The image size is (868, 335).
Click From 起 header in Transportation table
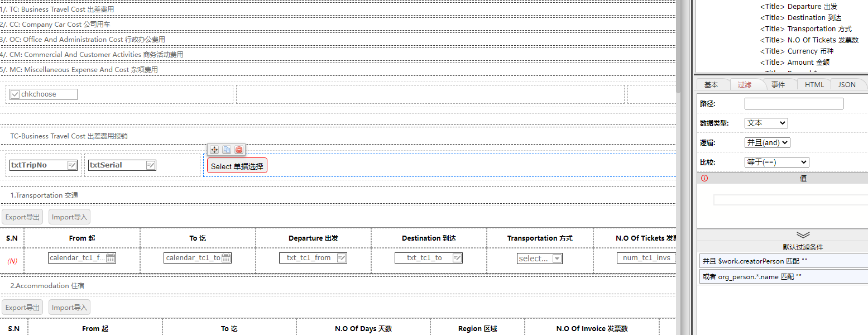pyautogui.click(x=82, y=238)
